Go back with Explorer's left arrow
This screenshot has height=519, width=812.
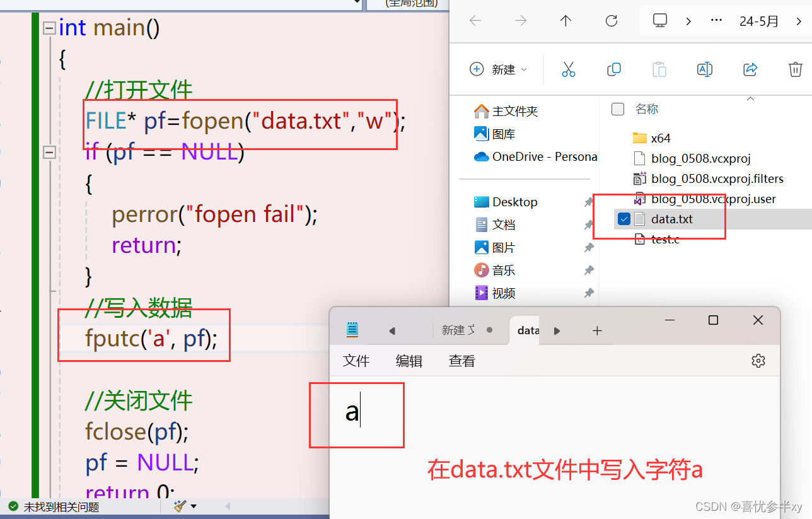475,21
